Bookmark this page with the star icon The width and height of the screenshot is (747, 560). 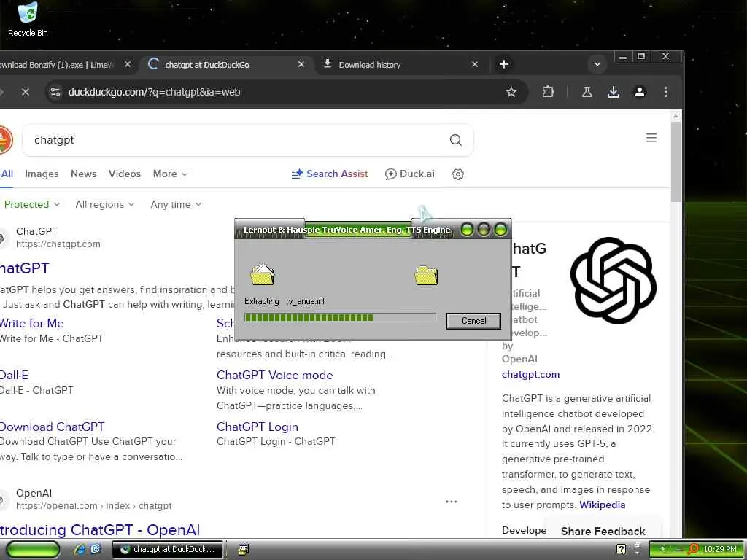511,92
